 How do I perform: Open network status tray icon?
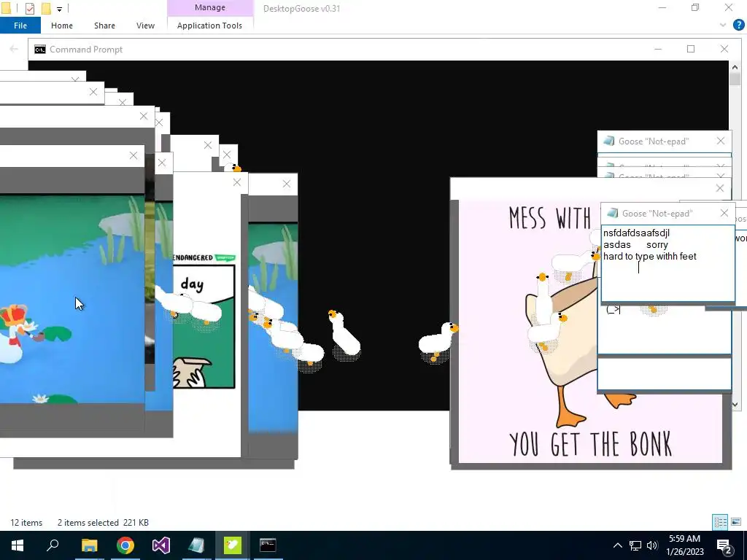635,545
